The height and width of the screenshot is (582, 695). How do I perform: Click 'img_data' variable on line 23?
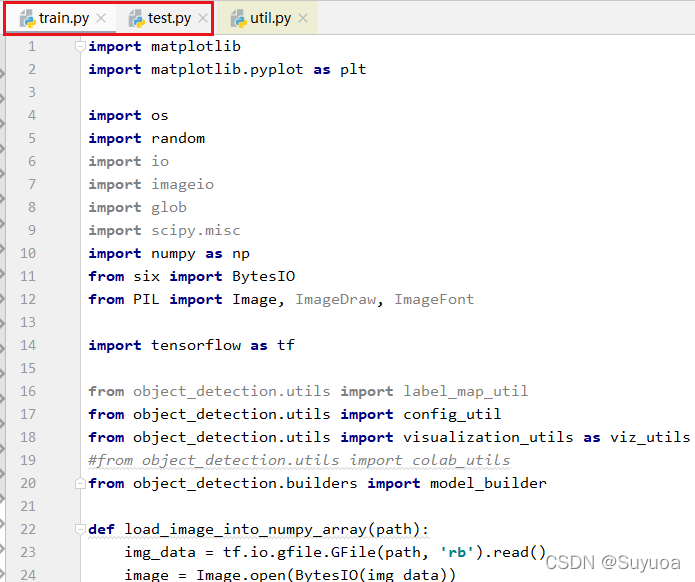pos(160,552)
